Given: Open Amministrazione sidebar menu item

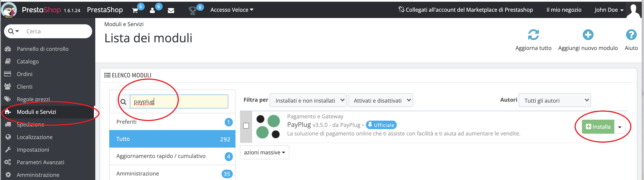Looking at the screenshot, I should coord(38,175).
